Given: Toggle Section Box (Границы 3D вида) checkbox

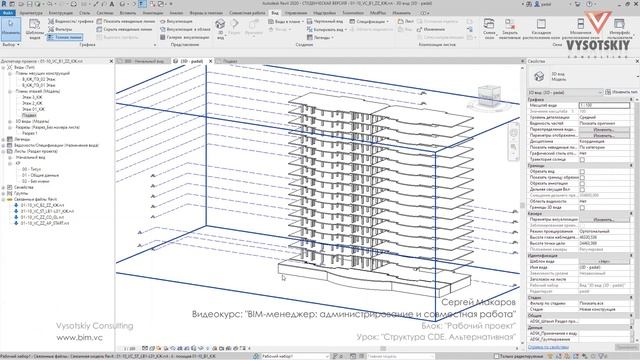Looking at the screenshot, I should tap(582, 207).
